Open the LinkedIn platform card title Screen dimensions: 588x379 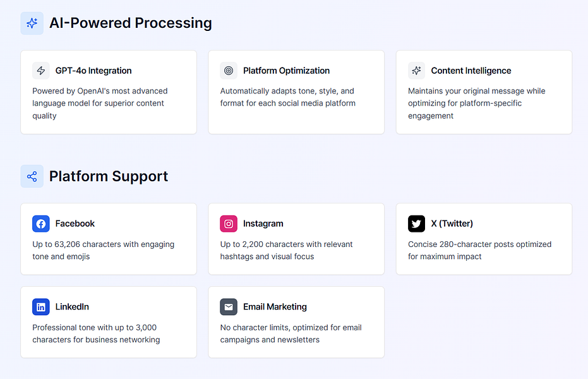pos(72,307)
